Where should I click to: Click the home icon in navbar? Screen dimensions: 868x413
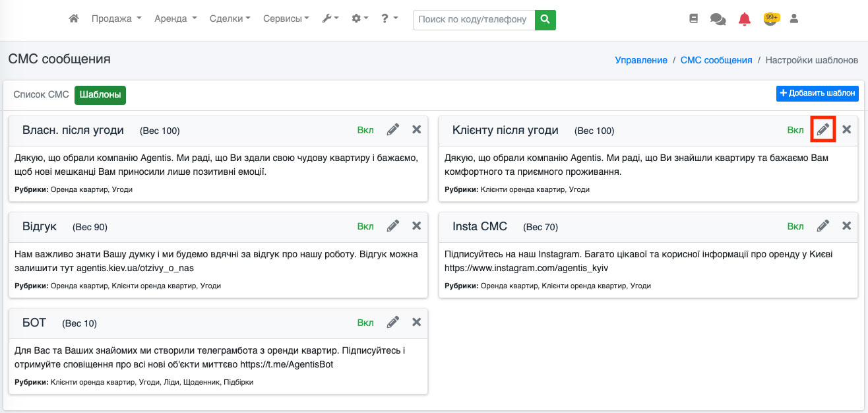coord(74,19)
